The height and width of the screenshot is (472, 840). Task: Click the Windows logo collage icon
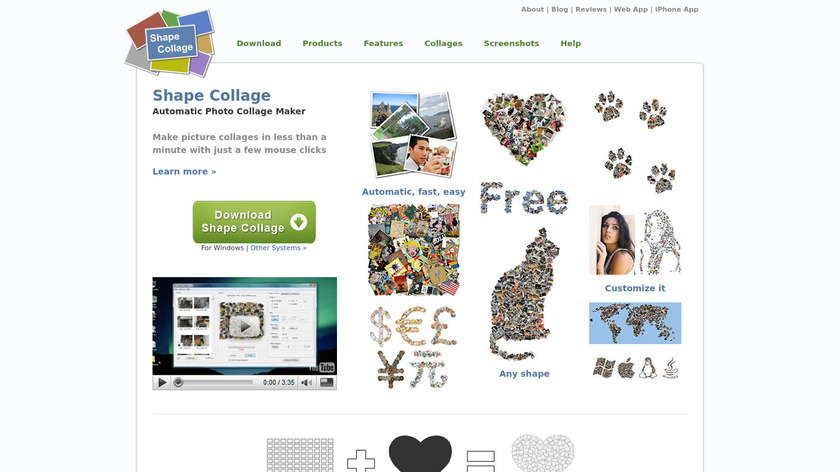[604, 368]
